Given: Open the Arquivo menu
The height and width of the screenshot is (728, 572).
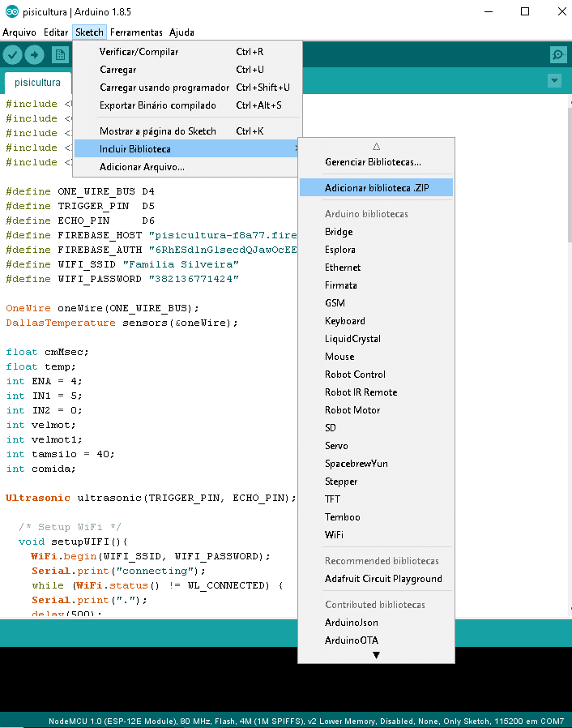Looking at the screenshot, I should pyautogui.click(x=19, y=32).
